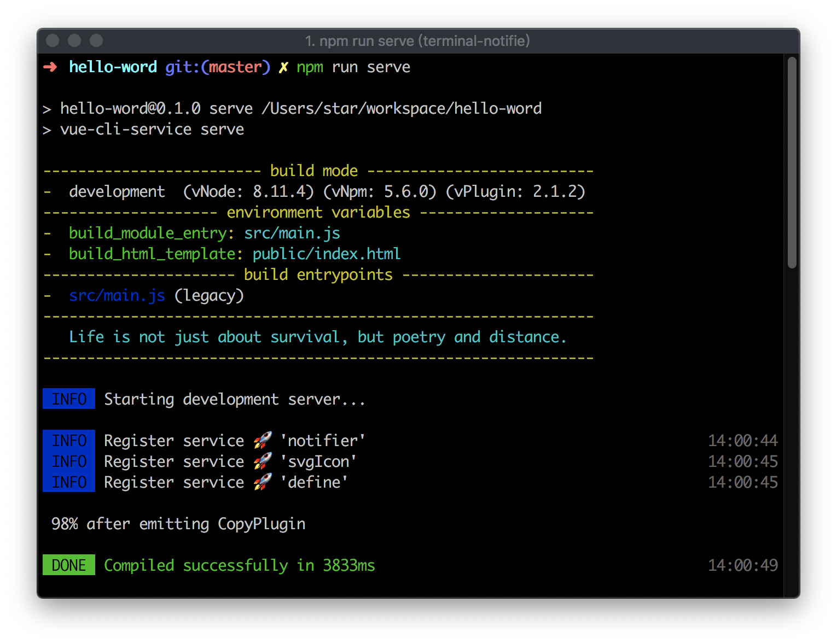Click the 'Compiled successfully in 3833ms' message
Screen dimensions: 837x644
(240, 565)
